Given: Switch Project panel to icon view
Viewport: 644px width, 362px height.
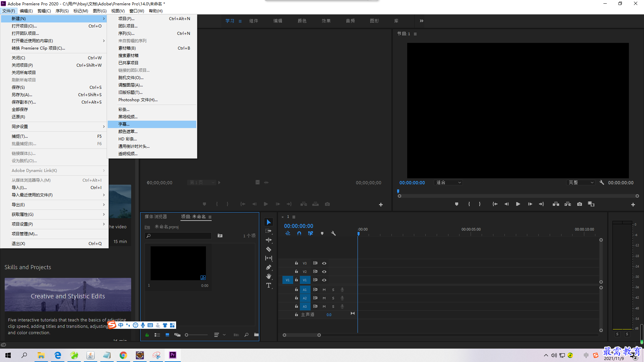Looking at the screenshot, I should tap(167, 335).
